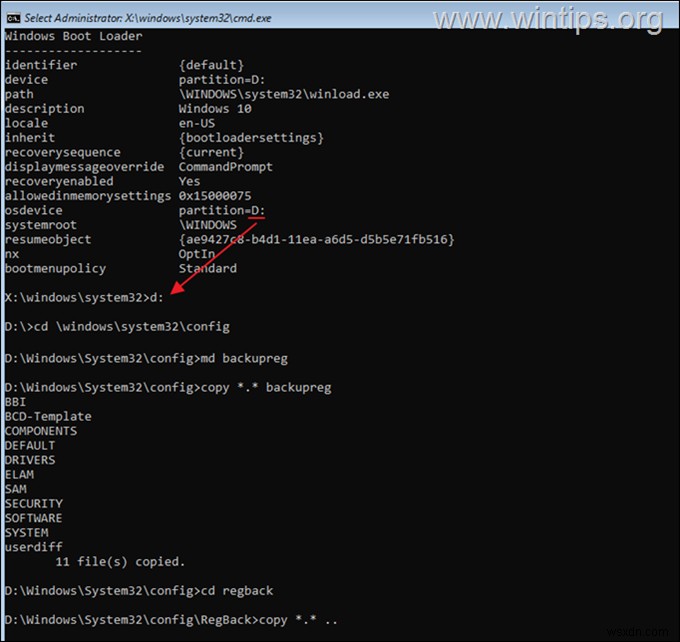Click the '{bootloadersettings}' inherit value
The width and height of the screenshot is (680, 642).
pos(252,138)
